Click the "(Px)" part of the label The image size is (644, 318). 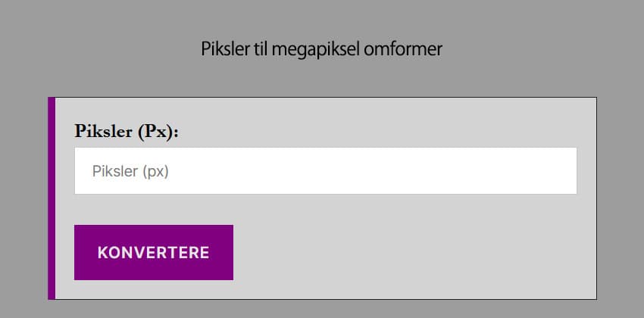point(158,131)
